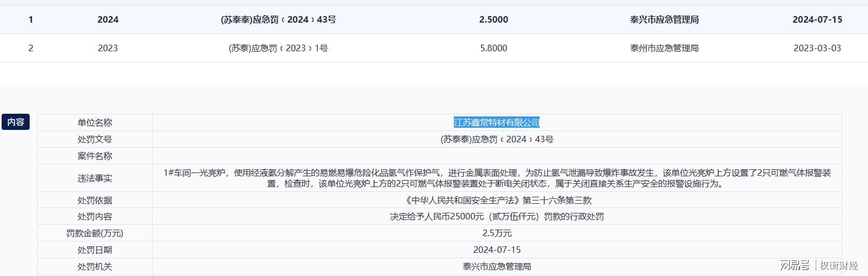Click the violation facts paragraph text
This screenshot has height=276, width=868.
click(497, 178)
